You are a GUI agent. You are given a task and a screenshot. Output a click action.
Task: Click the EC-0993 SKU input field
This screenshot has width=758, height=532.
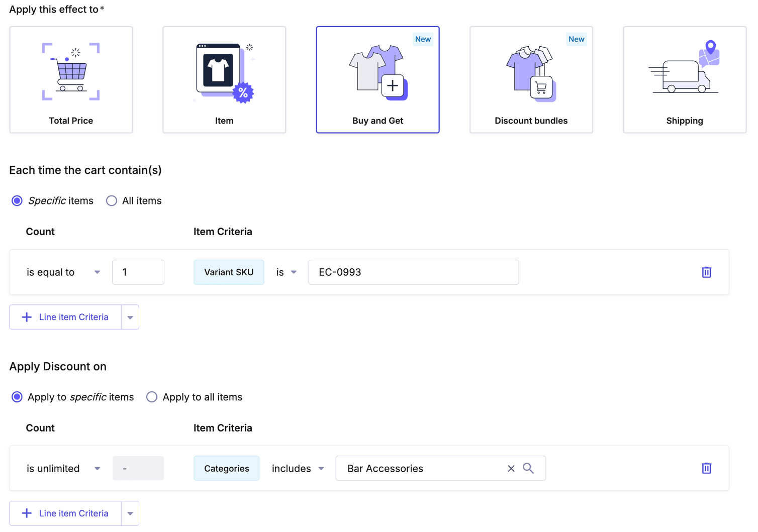[x=413, y=272]
